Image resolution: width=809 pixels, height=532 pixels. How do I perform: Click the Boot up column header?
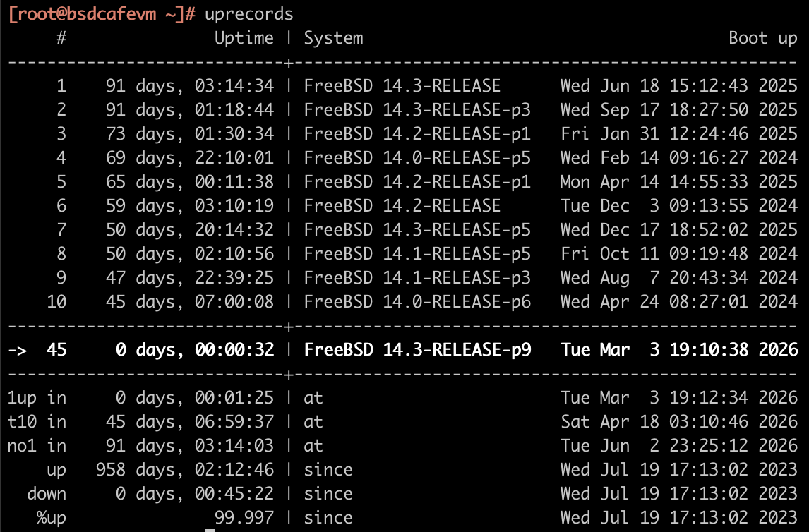[762, 38]
